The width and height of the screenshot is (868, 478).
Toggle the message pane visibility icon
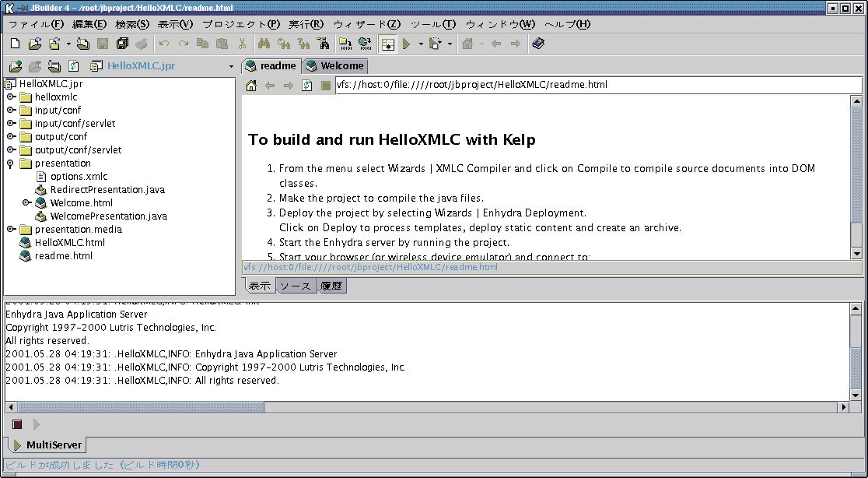tap(387, 44)
